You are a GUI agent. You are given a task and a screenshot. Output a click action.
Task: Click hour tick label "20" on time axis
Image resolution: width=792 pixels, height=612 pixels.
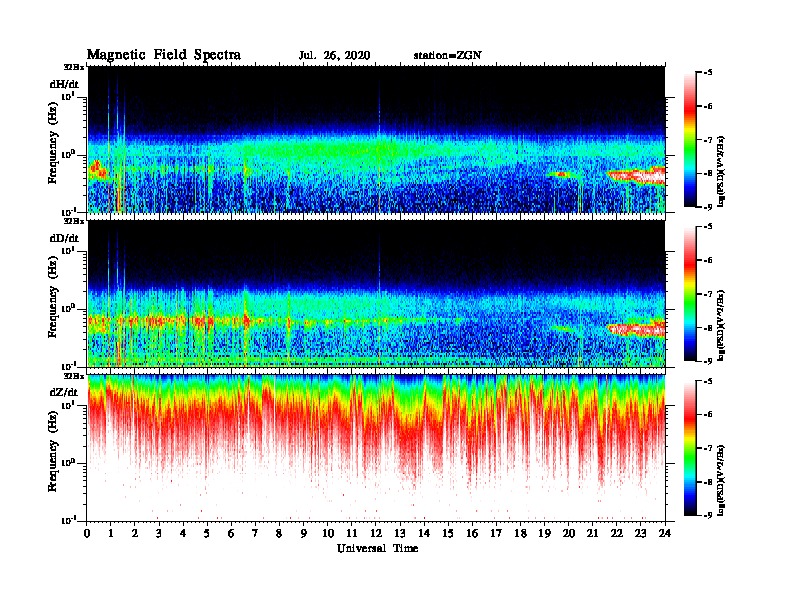[569, 534]
